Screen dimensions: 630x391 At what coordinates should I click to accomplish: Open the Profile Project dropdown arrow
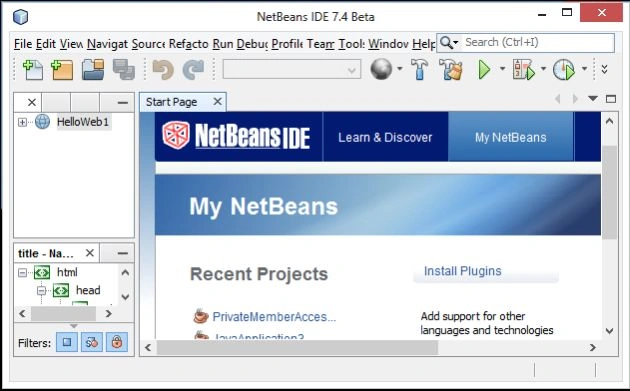tap(584, 69)
